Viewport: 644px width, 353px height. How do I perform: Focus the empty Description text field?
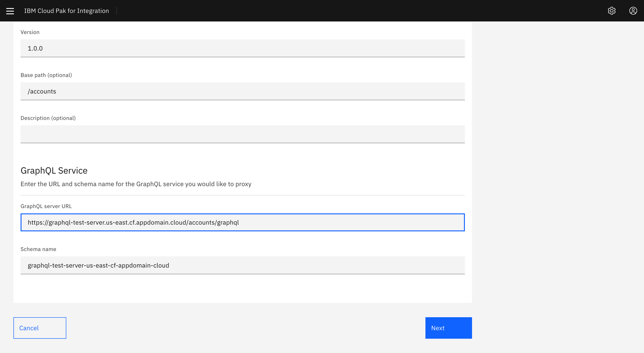point(242,134)
